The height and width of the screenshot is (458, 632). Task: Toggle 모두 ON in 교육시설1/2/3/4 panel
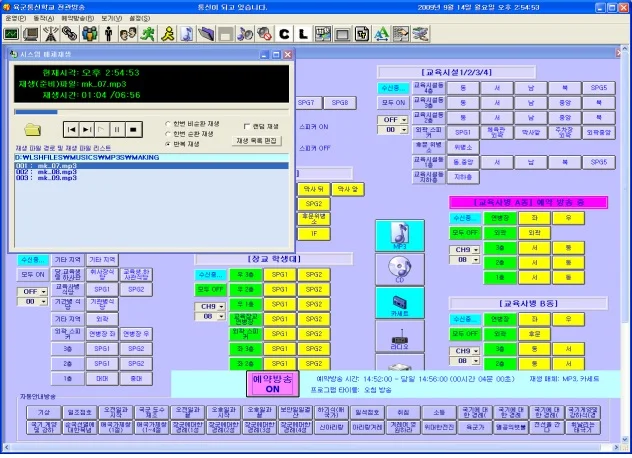click(x=393, y=102)
